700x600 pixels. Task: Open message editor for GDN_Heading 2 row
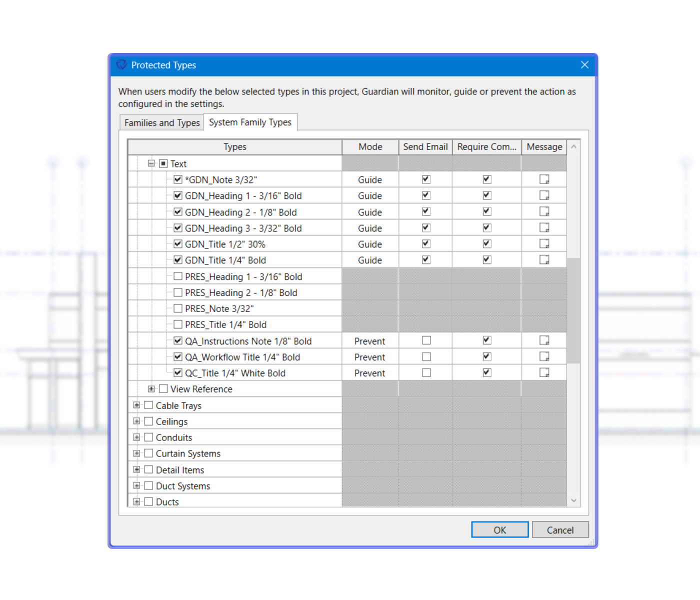tap(544, 211)
